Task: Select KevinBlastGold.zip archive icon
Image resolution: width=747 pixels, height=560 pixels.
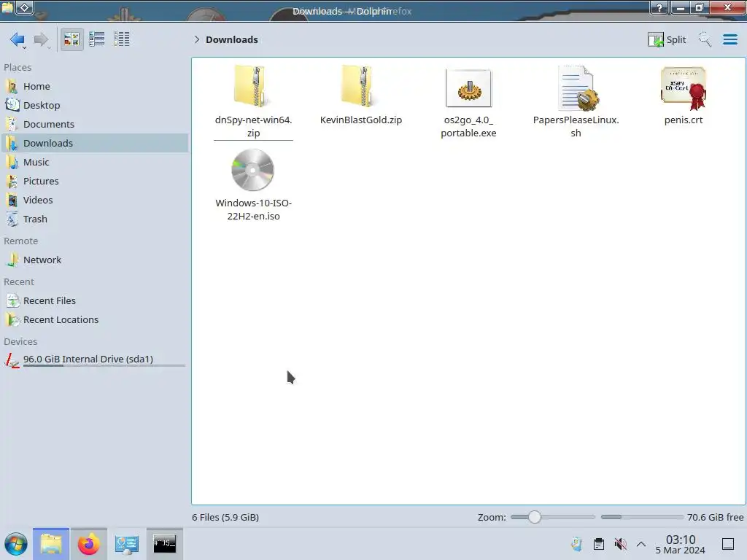Action: 360,86
